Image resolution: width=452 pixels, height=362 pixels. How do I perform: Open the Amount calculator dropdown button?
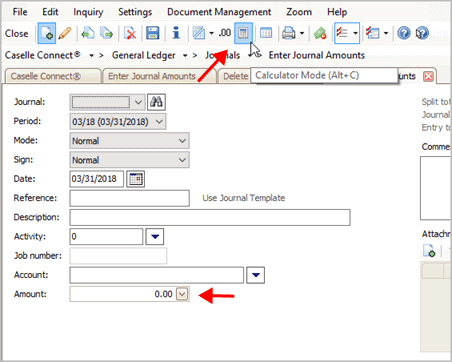tap(182, 294)
